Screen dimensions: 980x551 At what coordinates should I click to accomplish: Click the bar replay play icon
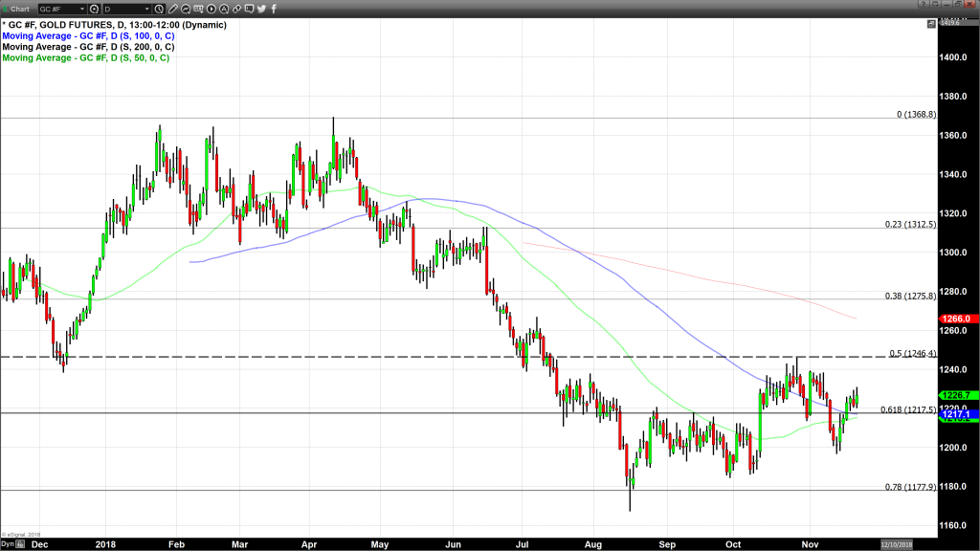coord(212,9)
